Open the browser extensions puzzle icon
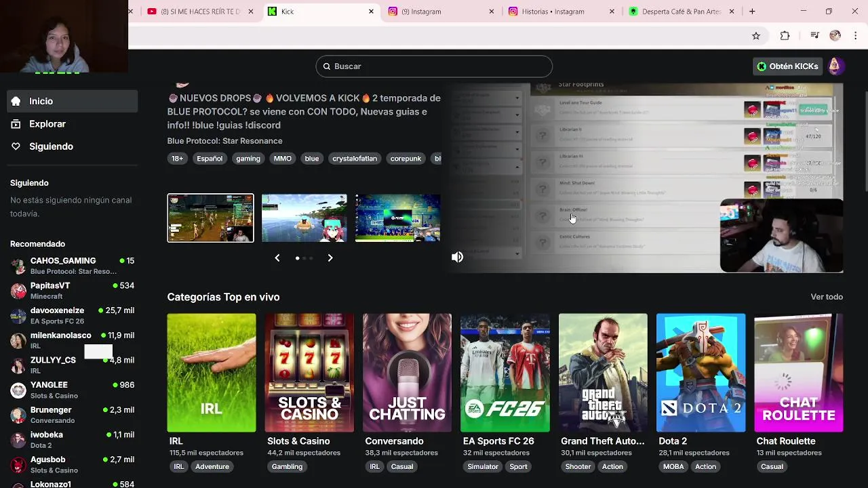The width and height of the screenshot is (868, 488). pos(785,36)
